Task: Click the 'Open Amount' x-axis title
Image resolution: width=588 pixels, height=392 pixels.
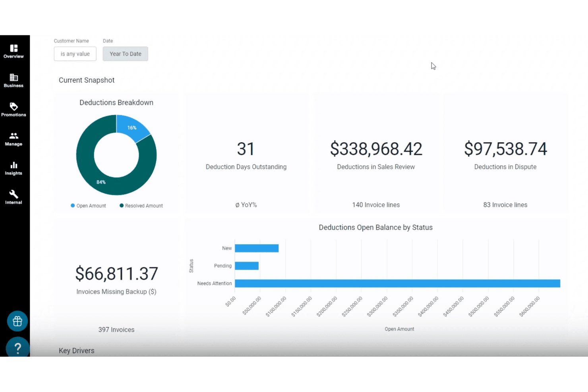Action: 399,329
